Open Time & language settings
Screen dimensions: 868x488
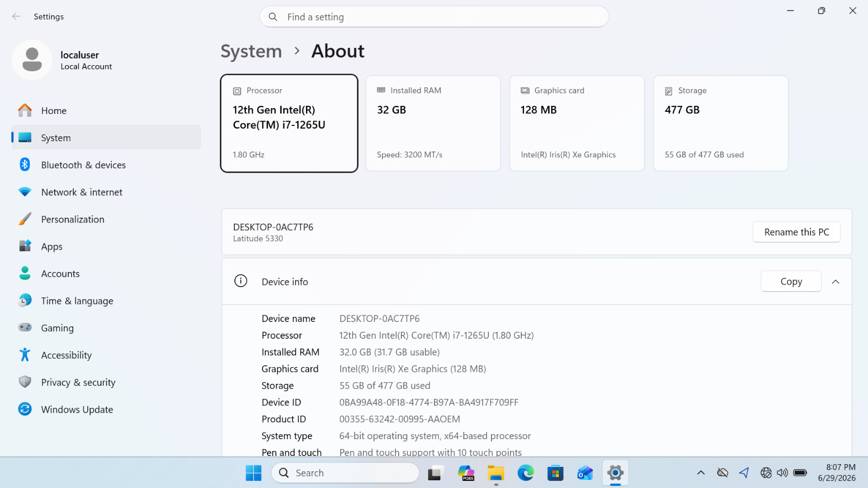click(x=106, y=300)
